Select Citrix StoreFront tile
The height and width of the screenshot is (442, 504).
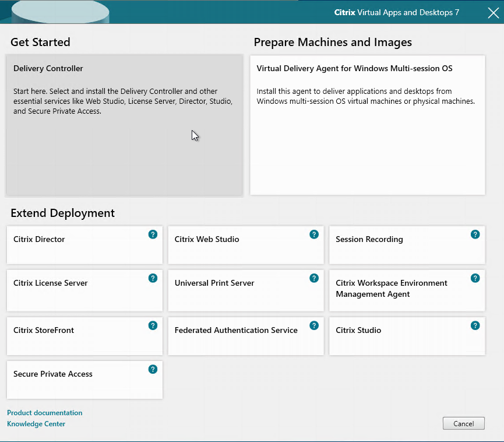click(x=76, y=337)
